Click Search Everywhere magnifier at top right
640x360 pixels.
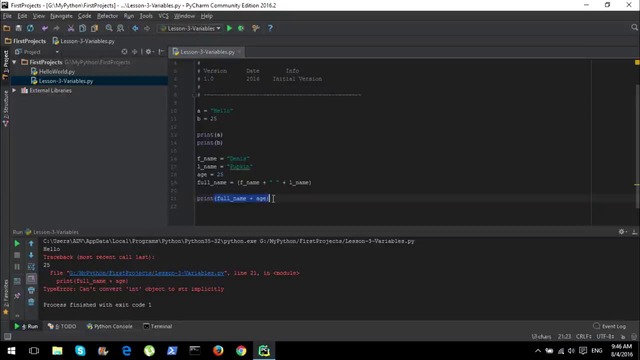tap(634, 27)
